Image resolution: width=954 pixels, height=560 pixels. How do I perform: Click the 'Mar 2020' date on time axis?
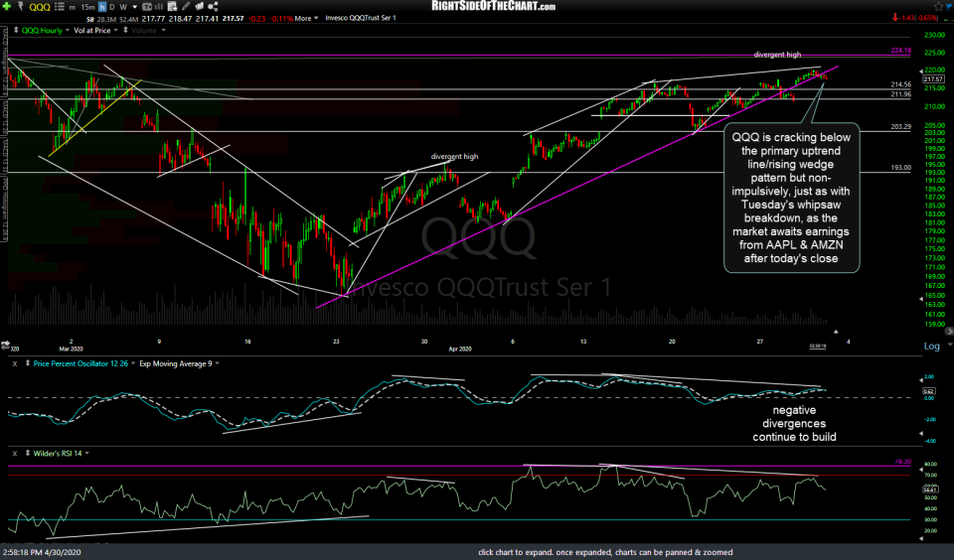(72, 349)
